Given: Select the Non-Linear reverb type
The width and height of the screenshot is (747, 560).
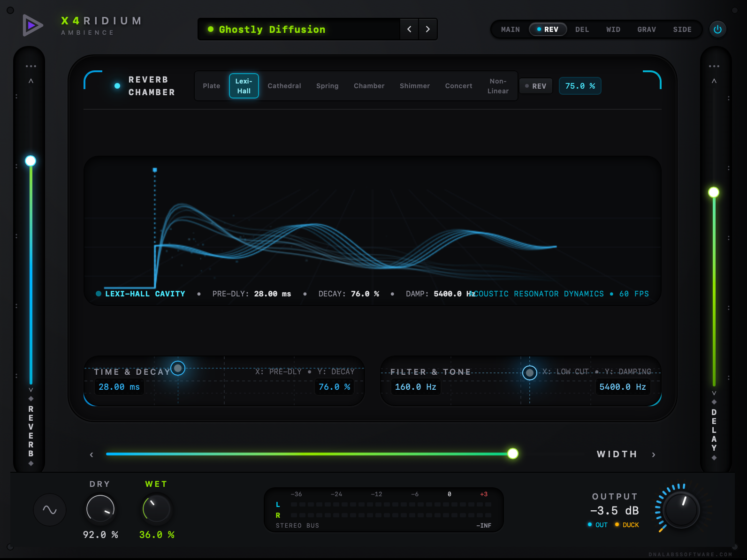Looking at the screenshot, I should click(x=498, y=86).
